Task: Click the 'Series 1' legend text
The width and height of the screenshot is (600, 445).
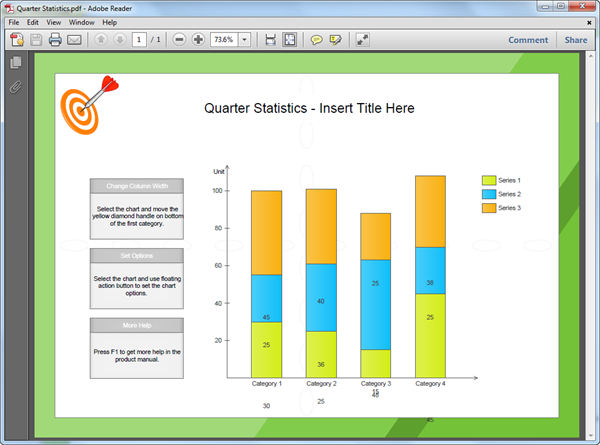Action: (x=509, y=180)
